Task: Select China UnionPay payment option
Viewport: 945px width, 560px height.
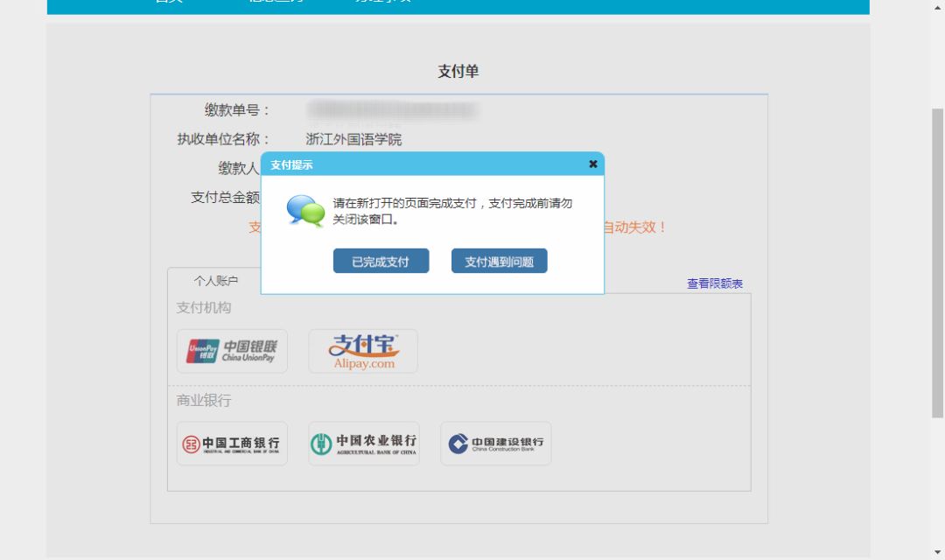Action: pos(232,351)
